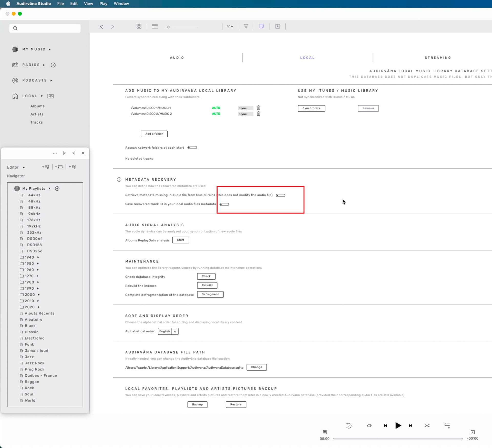Collapse the Local section arrow
The height and width of the screenshot is (448, 492).
[42, 96]
